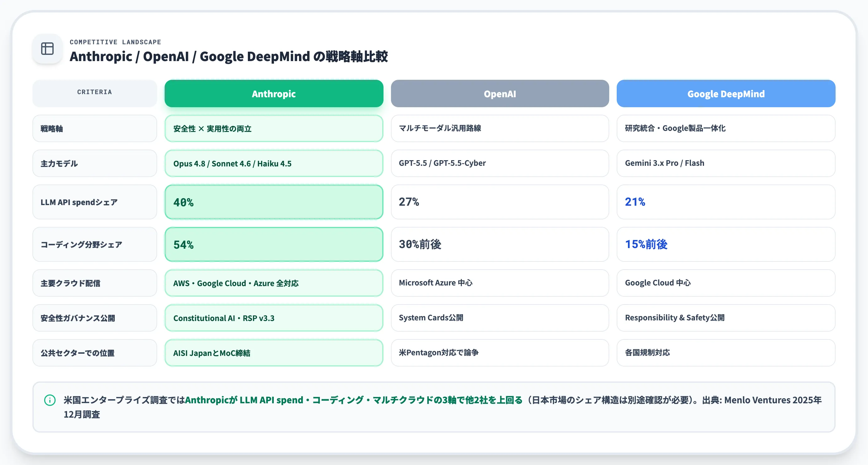The width and height of the screenshot is (868, 465).
Task: Click the COMPETITIVE LANDSCAPE label
Action: pos(115,42)
